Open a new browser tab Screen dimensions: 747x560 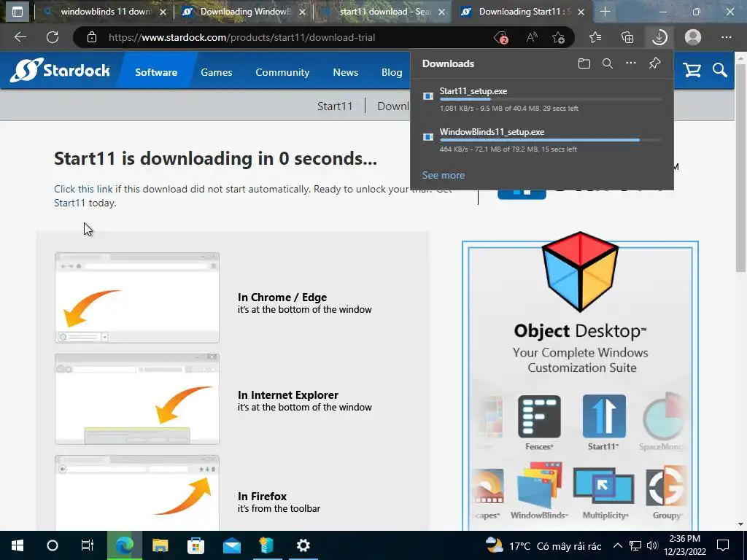[x=605, y=12]
